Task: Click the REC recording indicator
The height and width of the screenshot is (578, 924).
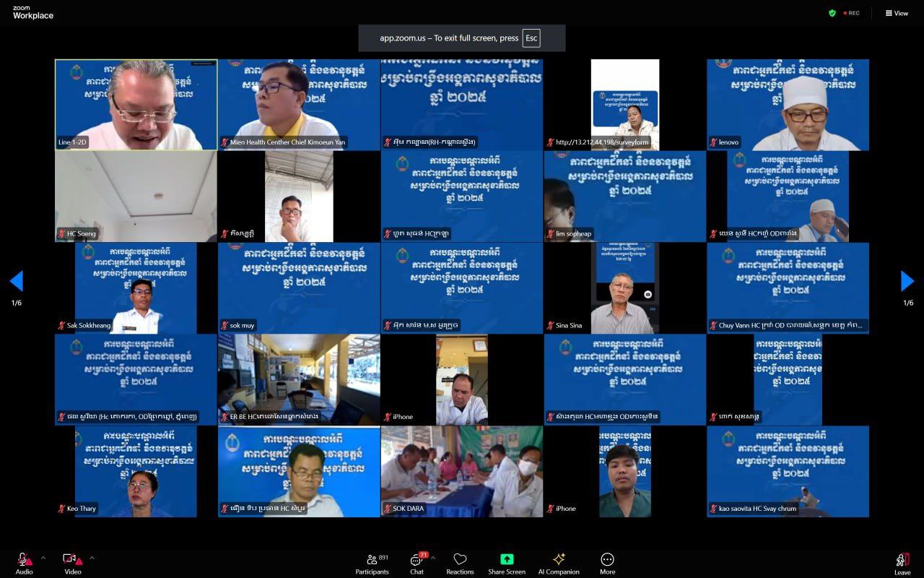Action: [x=852, y=13]
